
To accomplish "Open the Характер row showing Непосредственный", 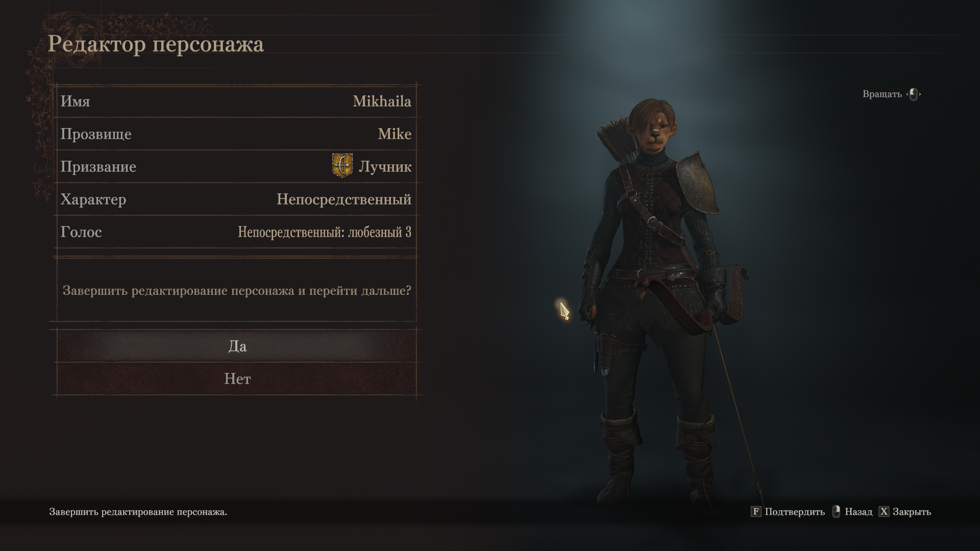I will [236, 199].
